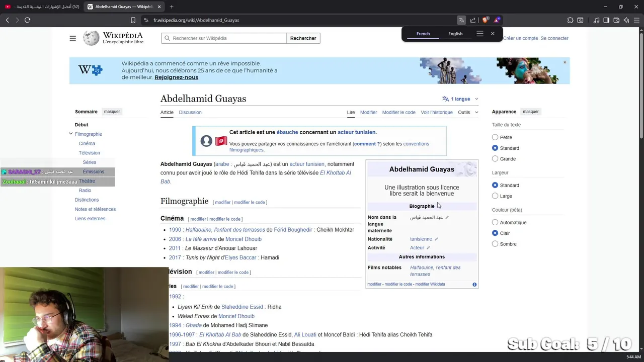Choose English in the translate popup
This screenshot has height=362, width=644.
click(x=455, y=34)
